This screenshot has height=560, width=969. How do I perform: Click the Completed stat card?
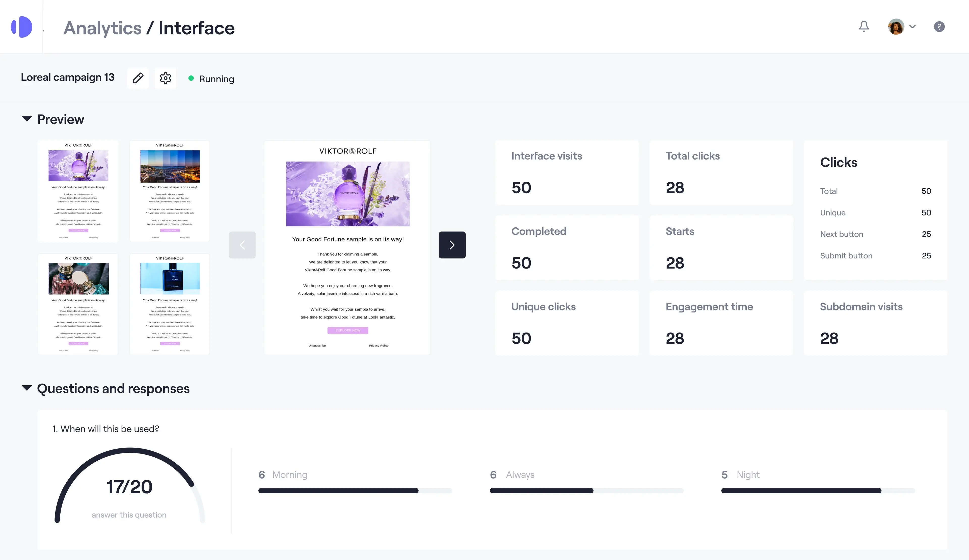[x=567, y=248]
